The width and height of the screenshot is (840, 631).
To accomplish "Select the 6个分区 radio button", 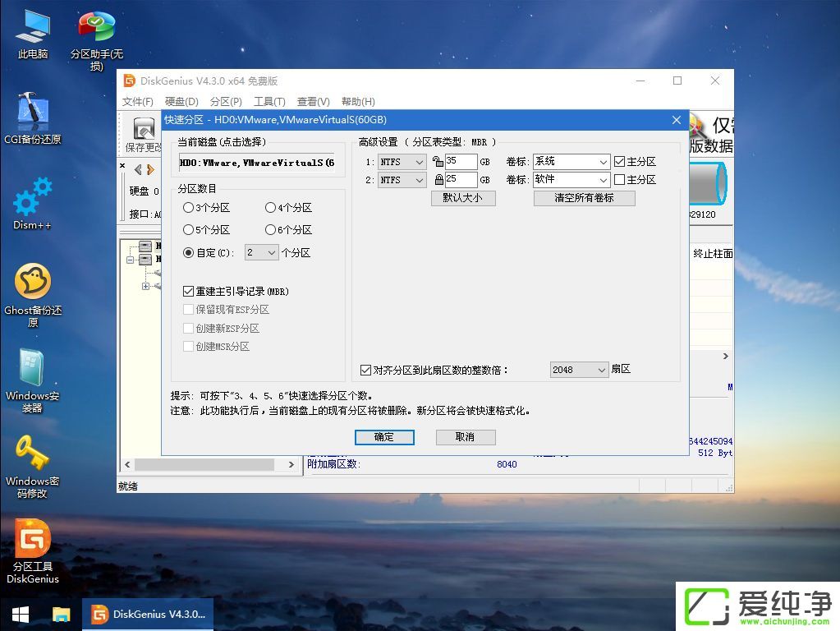I will [x=271, y=230].
